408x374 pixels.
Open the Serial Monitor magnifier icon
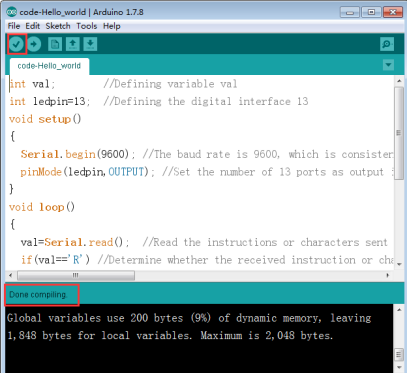pos(387,44)
